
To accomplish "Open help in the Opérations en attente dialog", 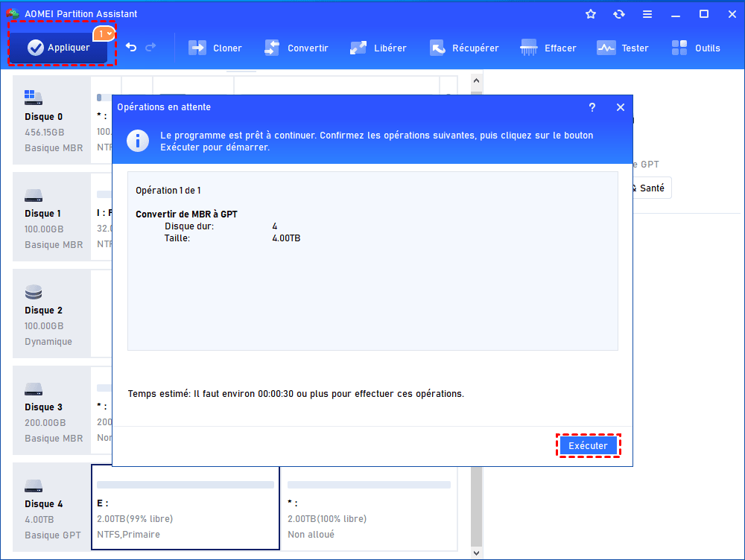I will (x=592, y=107).
